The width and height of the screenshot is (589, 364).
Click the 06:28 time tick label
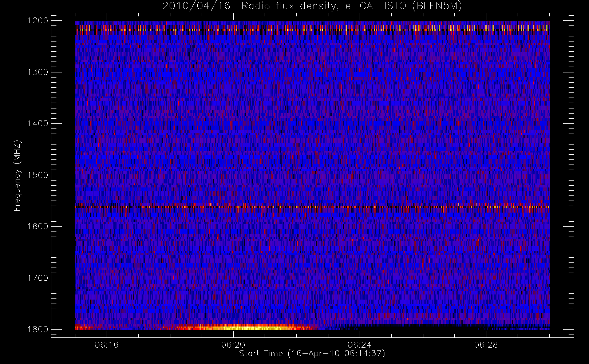click(x=486, y=345)
